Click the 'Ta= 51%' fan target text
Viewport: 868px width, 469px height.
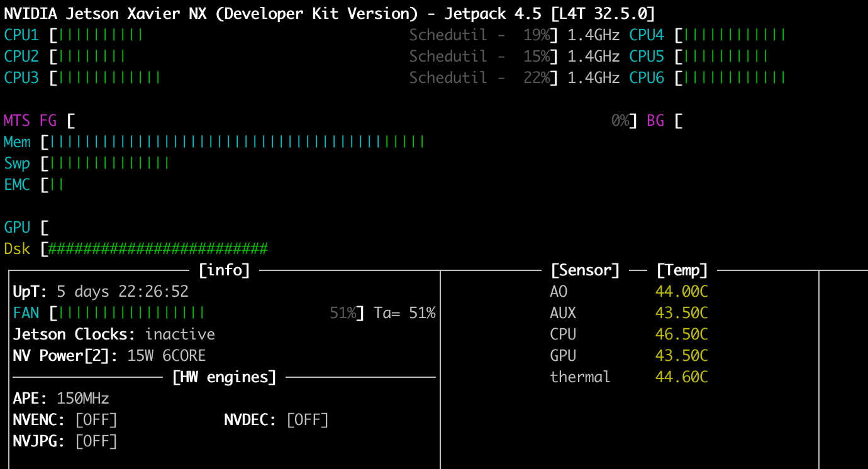pyautogui.click(x=404, y=313)
